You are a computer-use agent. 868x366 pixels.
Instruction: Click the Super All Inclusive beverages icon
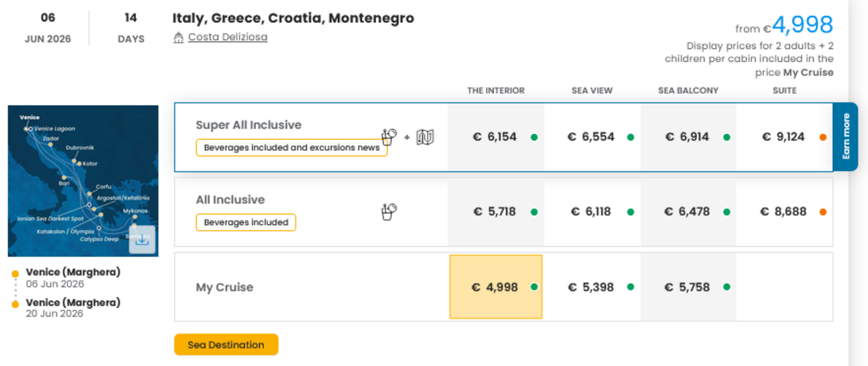click(388, 136)
